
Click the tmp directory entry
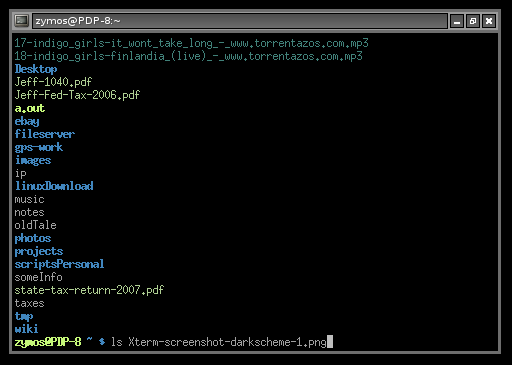coord(24,316)
